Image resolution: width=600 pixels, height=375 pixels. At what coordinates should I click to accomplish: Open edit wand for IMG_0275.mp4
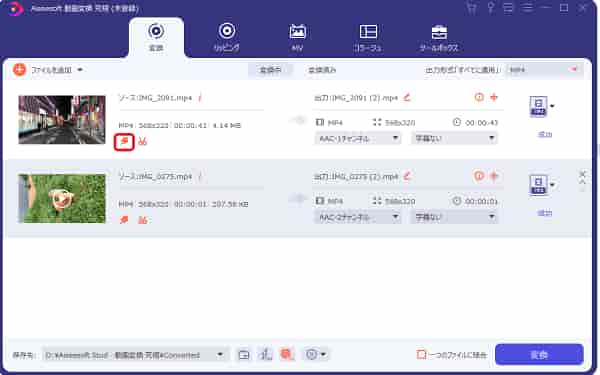pos(124,220)
